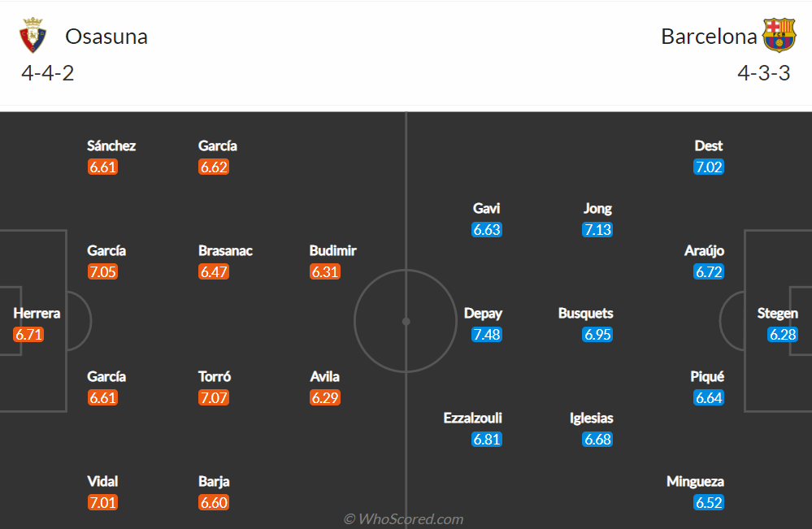Click Vidal's 7.01 rating badge
812x529 pixels.
pos(102,502)
